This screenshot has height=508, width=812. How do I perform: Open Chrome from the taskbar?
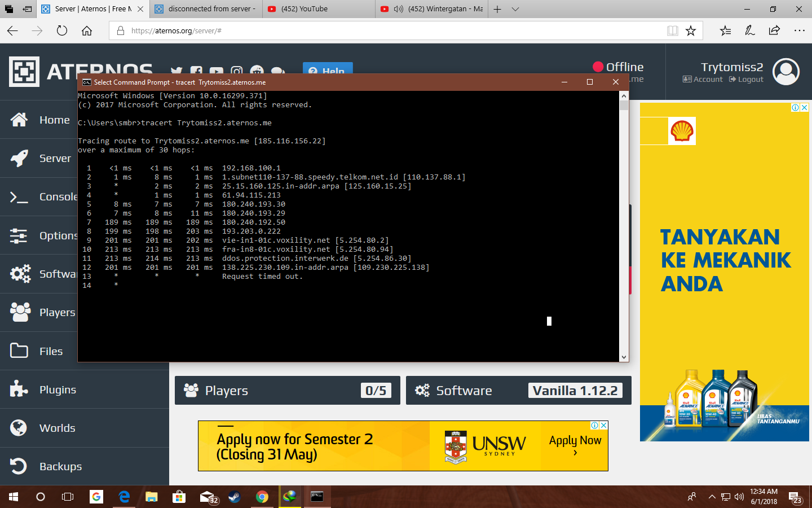(x=262, y=497)
